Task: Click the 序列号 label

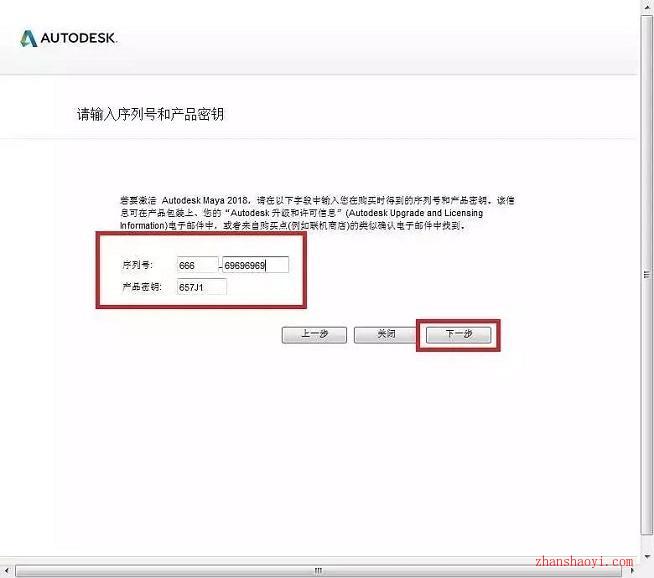Action: 137,264
